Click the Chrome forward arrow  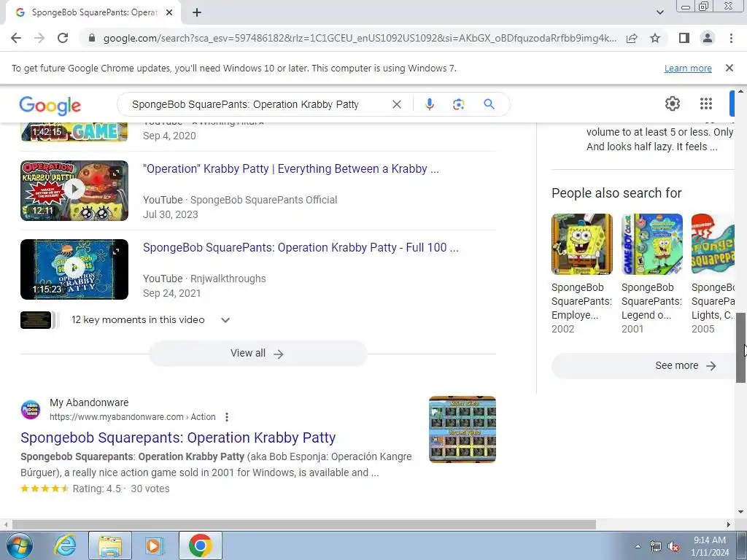coord(39,38)
